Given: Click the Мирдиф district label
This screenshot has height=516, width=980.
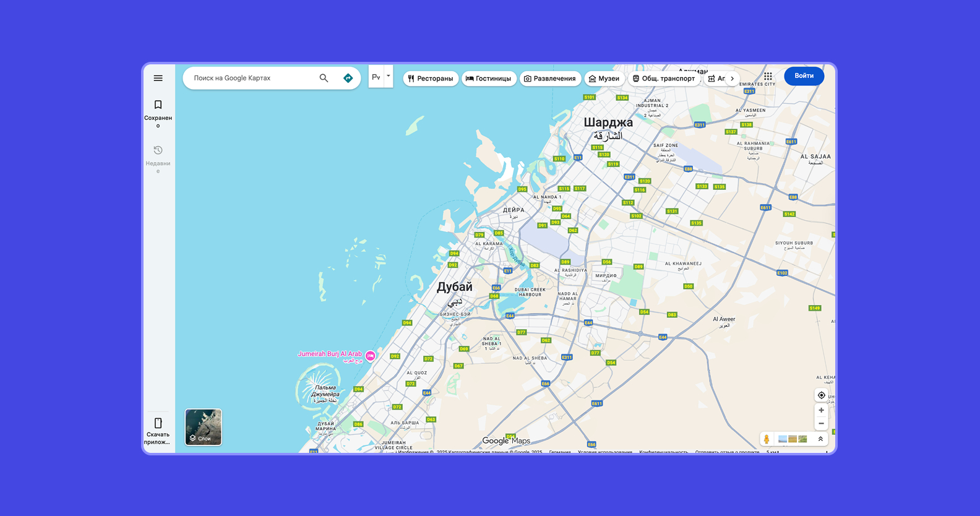Looking at the screenshot, I should click(x=606, y=275).
